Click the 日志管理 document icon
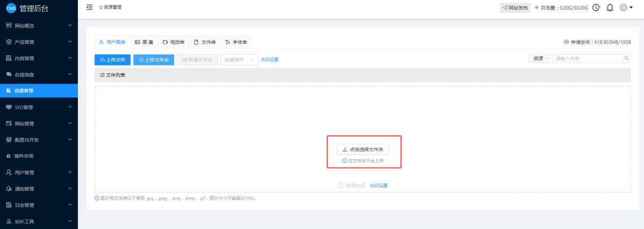 pyautogui.click(x=9, y=205)
